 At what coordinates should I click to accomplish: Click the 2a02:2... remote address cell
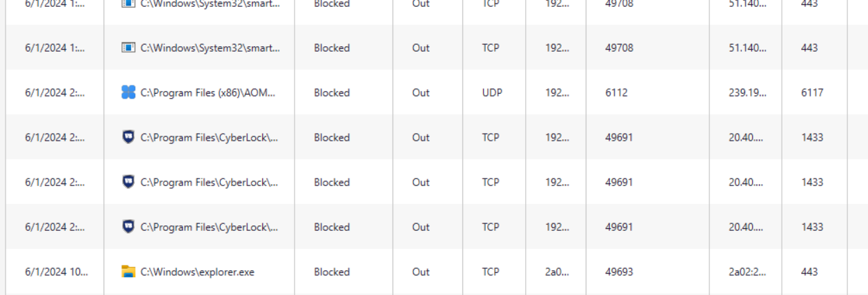(x=747, y=272)
